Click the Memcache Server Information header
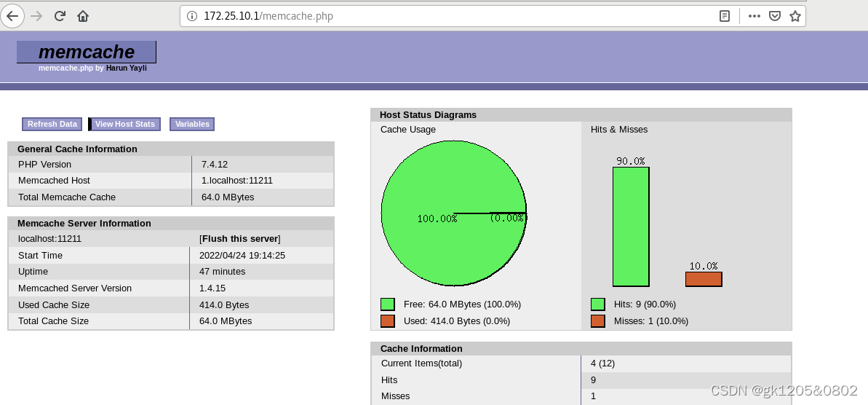 click(x=171, y=224)
